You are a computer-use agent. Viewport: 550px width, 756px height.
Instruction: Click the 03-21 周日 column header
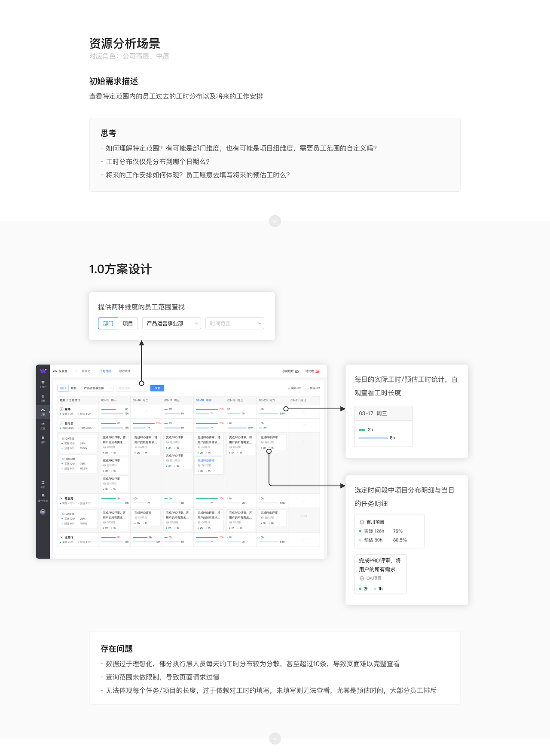[304, 400]
